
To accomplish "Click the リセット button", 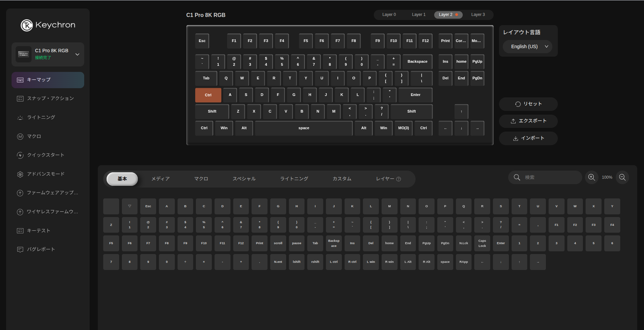I will [x=528, y=104].
